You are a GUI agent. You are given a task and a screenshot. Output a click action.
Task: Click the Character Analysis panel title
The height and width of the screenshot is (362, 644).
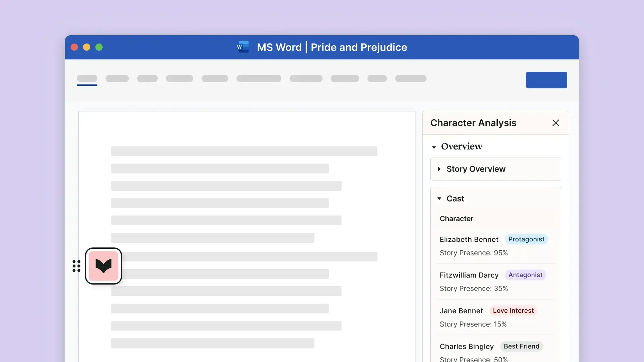pos(473,123)
